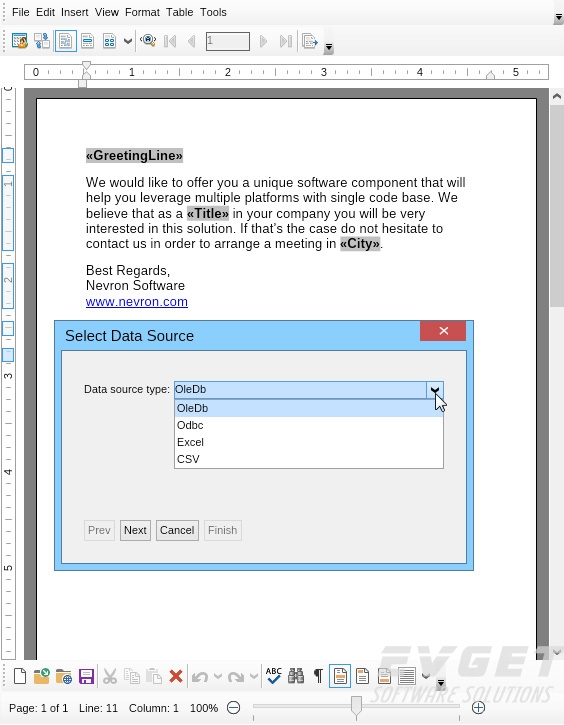The width and height of the screenshot is (564, 725).
Task: Open the Format menu
Action: 142,12
